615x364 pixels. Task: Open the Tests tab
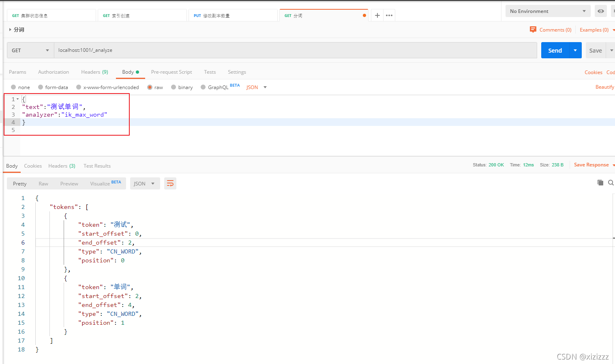coord(210,72)
